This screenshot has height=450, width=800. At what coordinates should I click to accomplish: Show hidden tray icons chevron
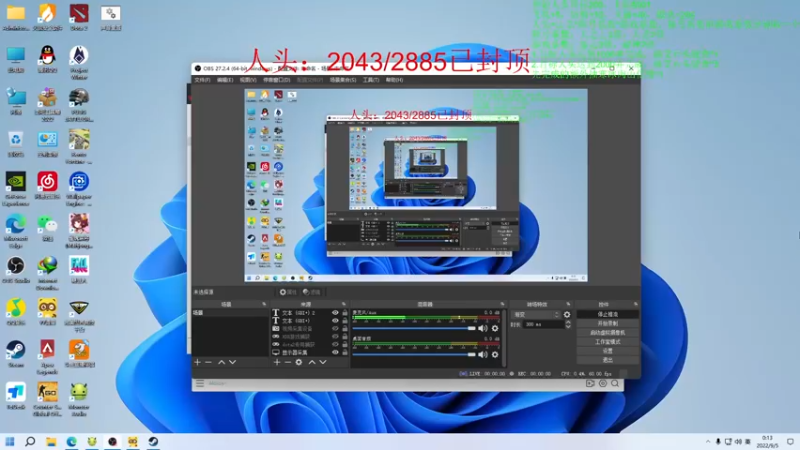coord(708,442)
